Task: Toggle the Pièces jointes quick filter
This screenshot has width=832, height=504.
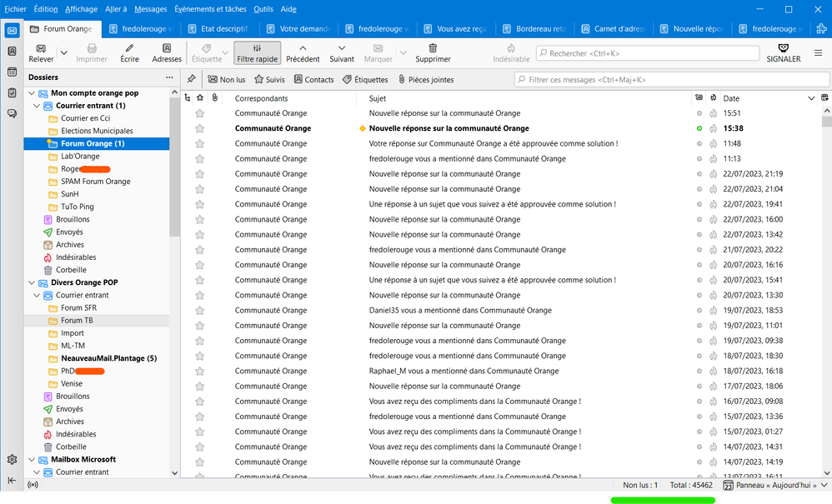Action: click(x=426, y=80)
